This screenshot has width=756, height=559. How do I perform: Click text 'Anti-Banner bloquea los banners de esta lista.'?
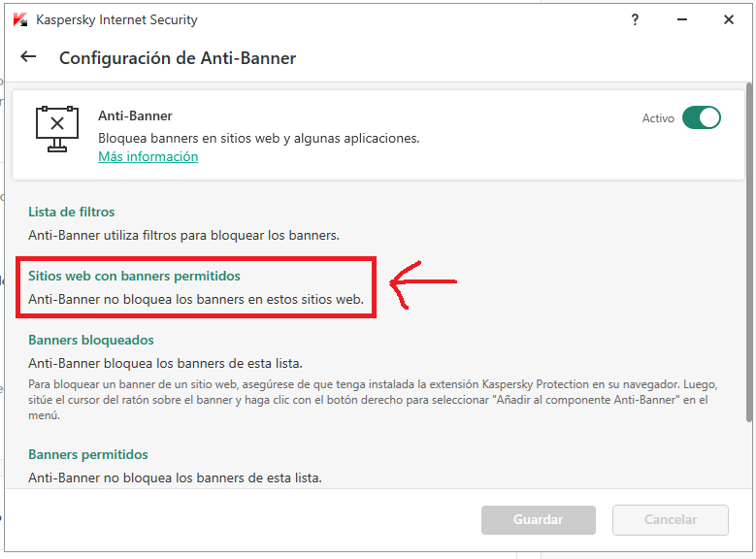coord(165,363)
